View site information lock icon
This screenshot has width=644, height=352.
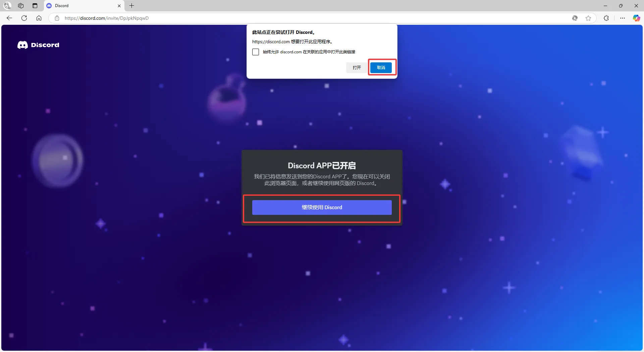click(x=57, y=18)
